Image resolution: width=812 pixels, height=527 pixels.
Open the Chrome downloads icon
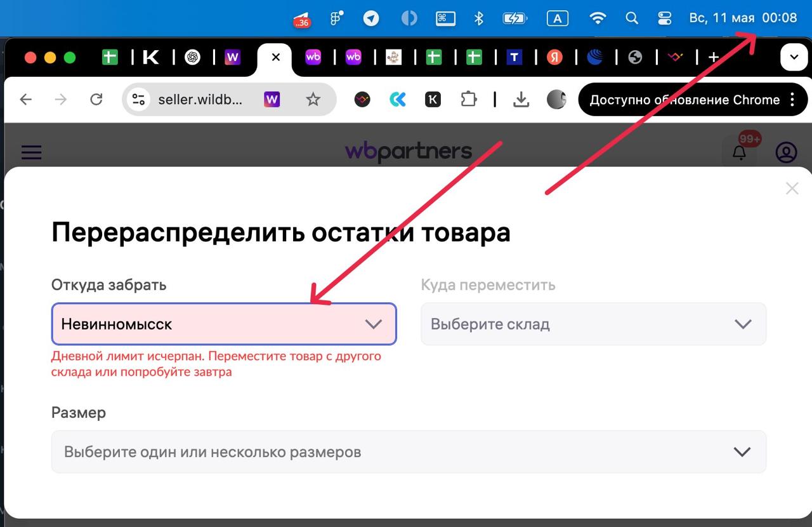coord(521,99)
